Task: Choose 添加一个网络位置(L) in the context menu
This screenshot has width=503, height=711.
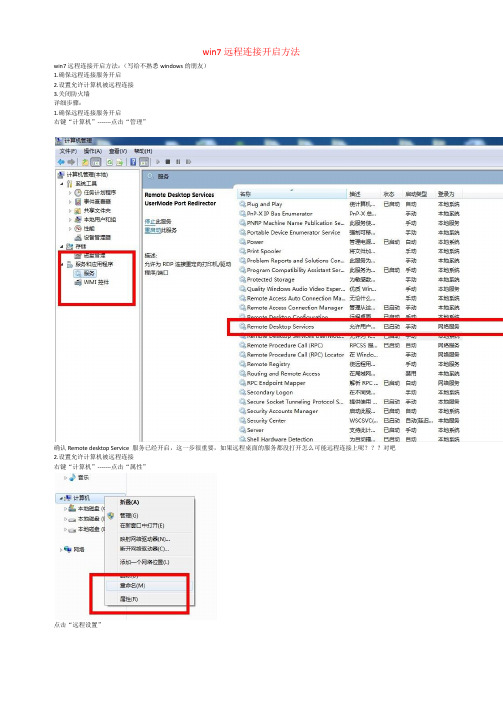Action: 145,562
